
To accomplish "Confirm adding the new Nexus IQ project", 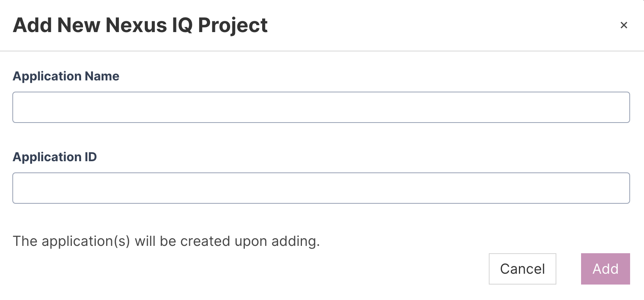I will click(605, 269).
